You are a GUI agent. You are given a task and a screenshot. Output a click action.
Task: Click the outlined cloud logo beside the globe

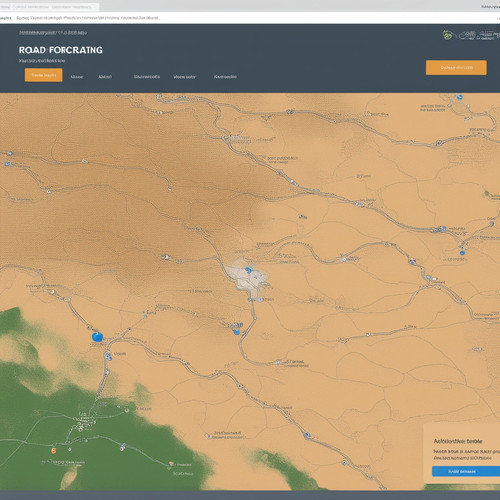[x=467, y=35]
